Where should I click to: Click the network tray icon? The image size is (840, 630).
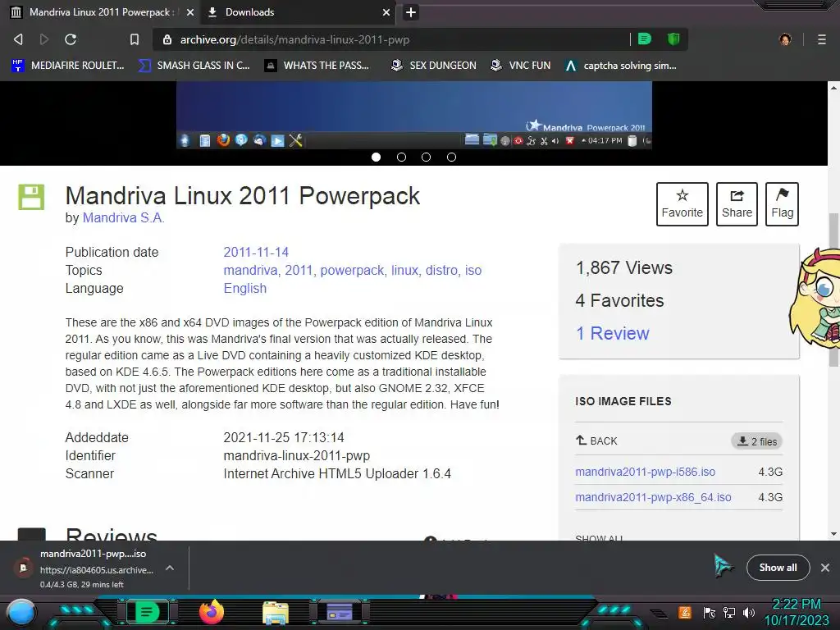[x=729, y=612]
